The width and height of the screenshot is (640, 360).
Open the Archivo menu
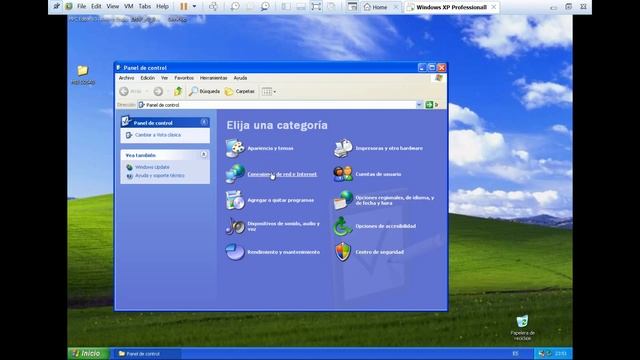pos(127,78)
